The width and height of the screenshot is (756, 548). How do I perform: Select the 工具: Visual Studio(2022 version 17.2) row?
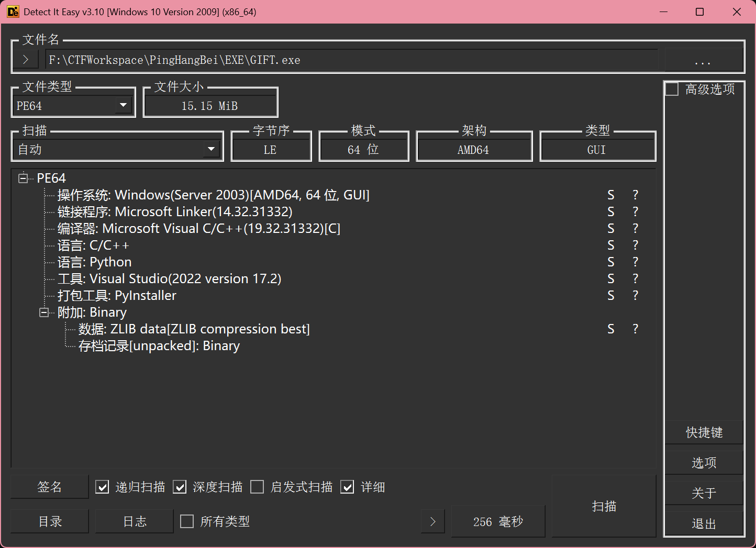(x=169, y=278)
